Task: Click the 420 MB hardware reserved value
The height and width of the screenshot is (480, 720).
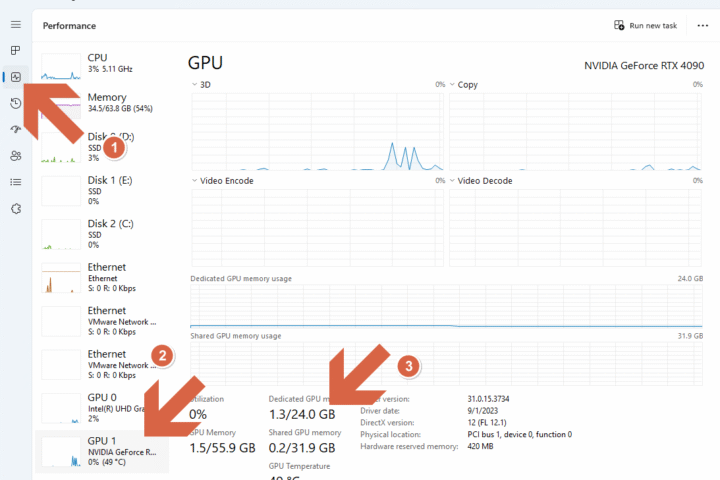Action: pos(480,446)
